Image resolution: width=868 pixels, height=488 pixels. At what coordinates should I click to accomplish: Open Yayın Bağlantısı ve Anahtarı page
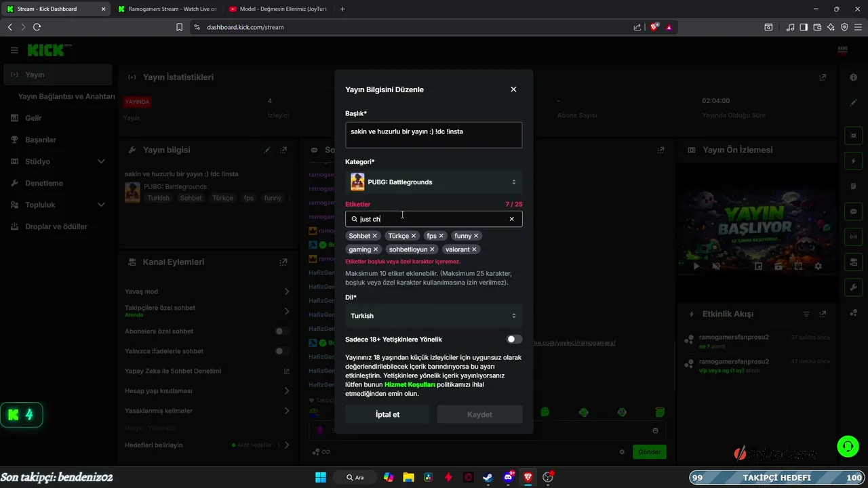(66, 96)
